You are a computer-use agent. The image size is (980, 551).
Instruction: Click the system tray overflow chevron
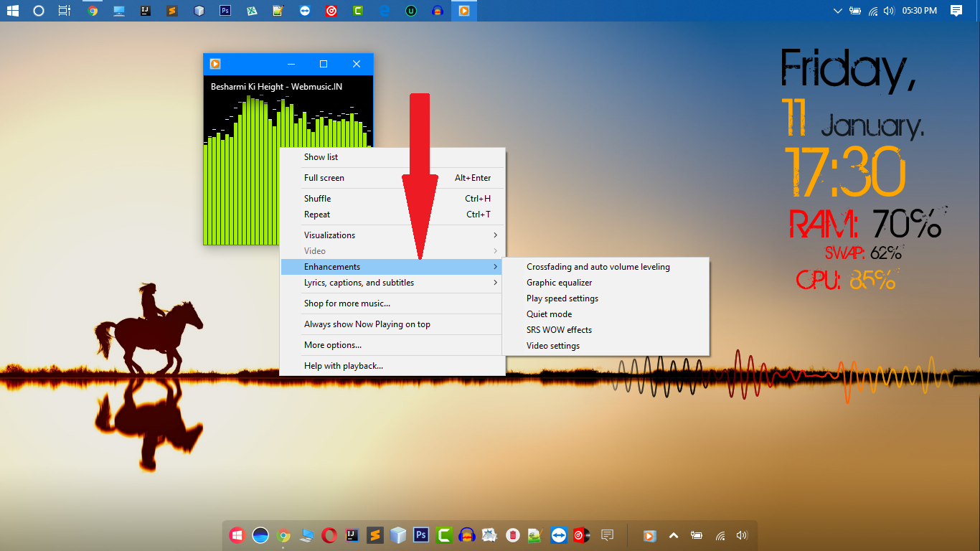837,10
